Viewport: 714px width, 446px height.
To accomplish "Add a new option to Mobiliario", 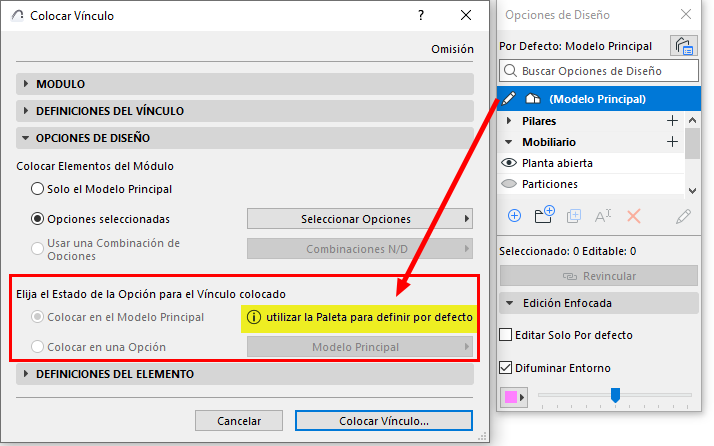I will click(672, 142).
